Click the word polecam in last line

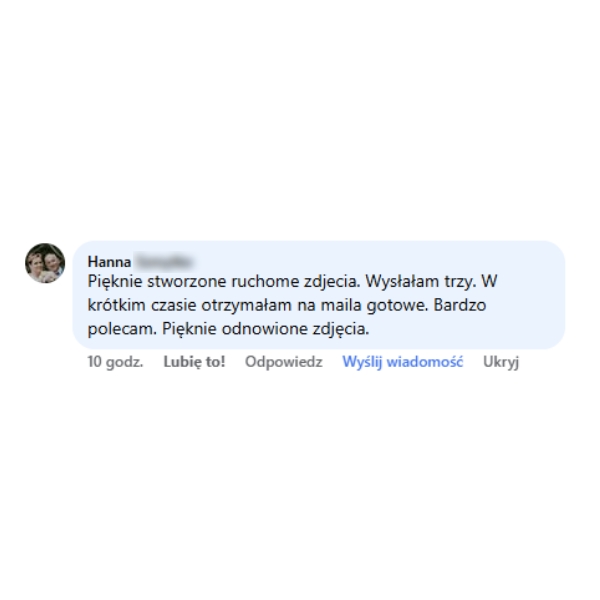[x=122, y=329]
